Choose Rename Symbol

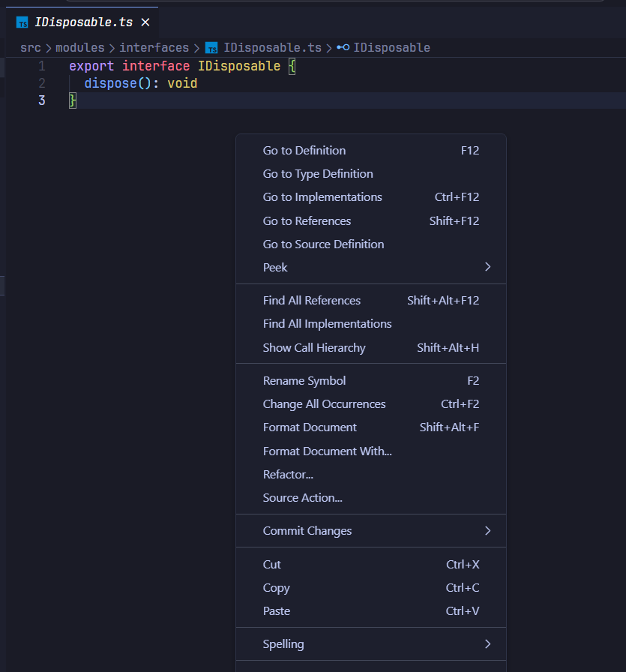point(371,380)
